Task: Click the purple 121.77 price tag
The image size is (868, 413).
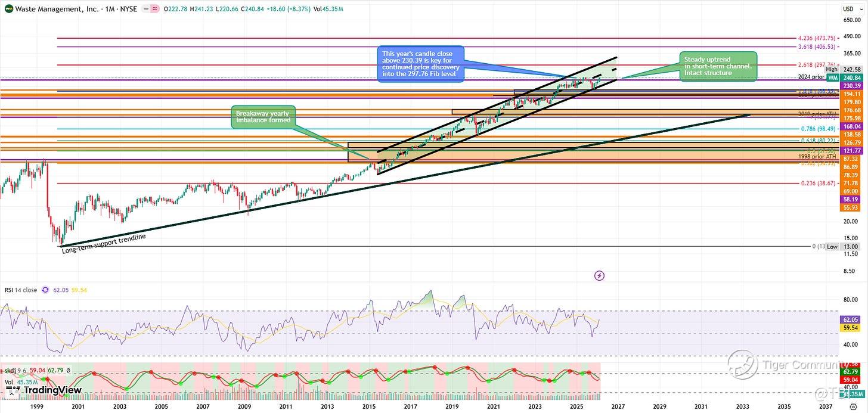Action: (x=851, y=151)
